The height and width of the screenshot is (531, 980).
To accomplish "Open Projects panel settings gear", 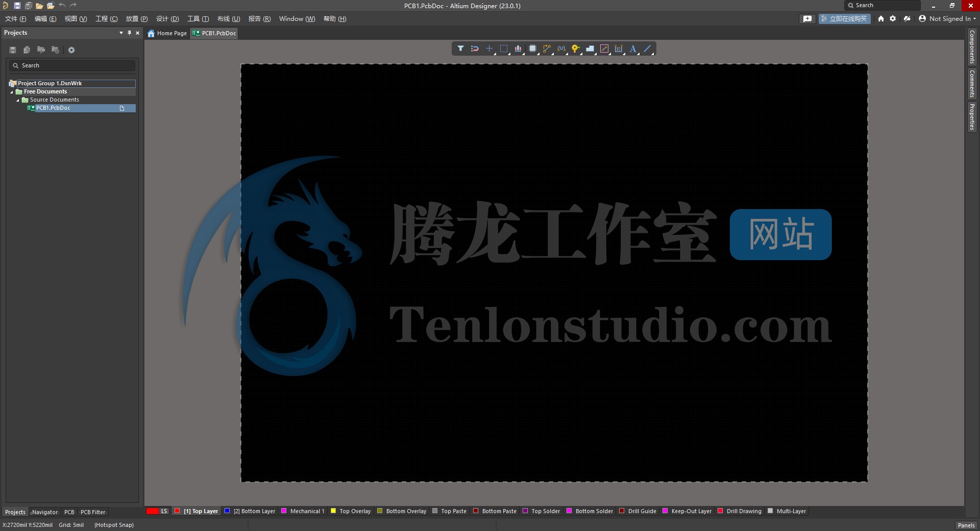I will [x=71, y=50].
